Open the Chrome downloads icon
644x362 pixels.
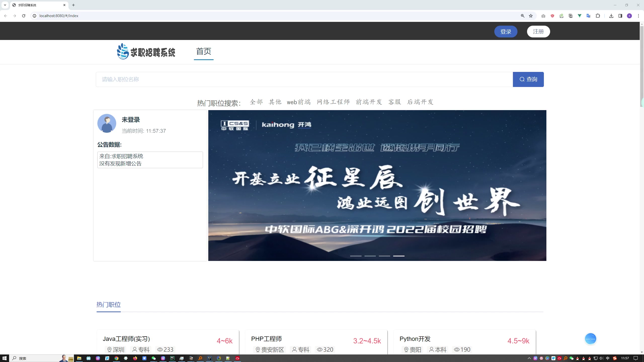(x=611, y=16)
